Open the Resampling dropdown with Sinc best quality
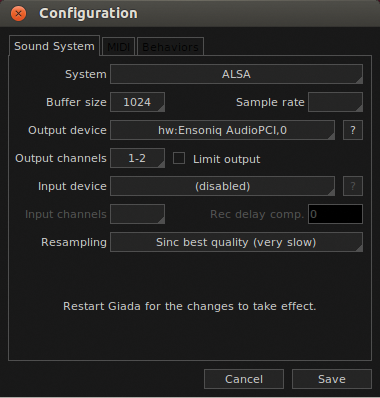Image resolution: width=380 pixels, height=398 pixels. (236, 242)
